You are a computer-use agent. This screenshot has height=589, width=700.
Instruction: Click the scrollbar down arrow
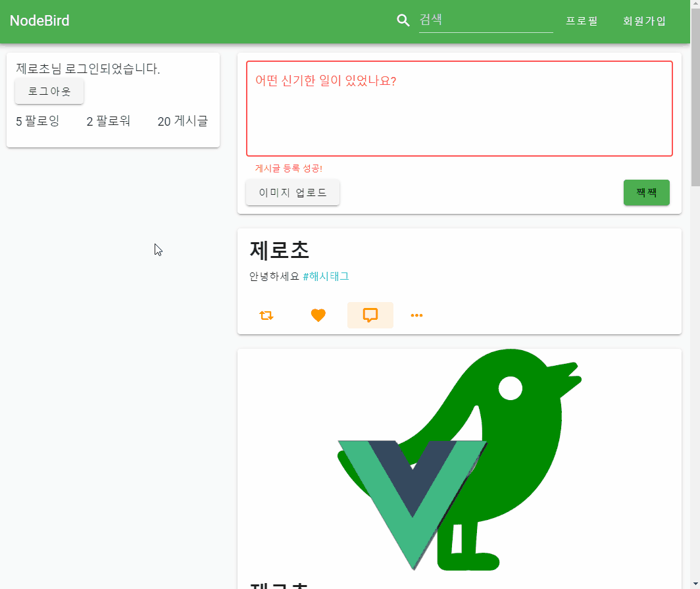(695, 584)
